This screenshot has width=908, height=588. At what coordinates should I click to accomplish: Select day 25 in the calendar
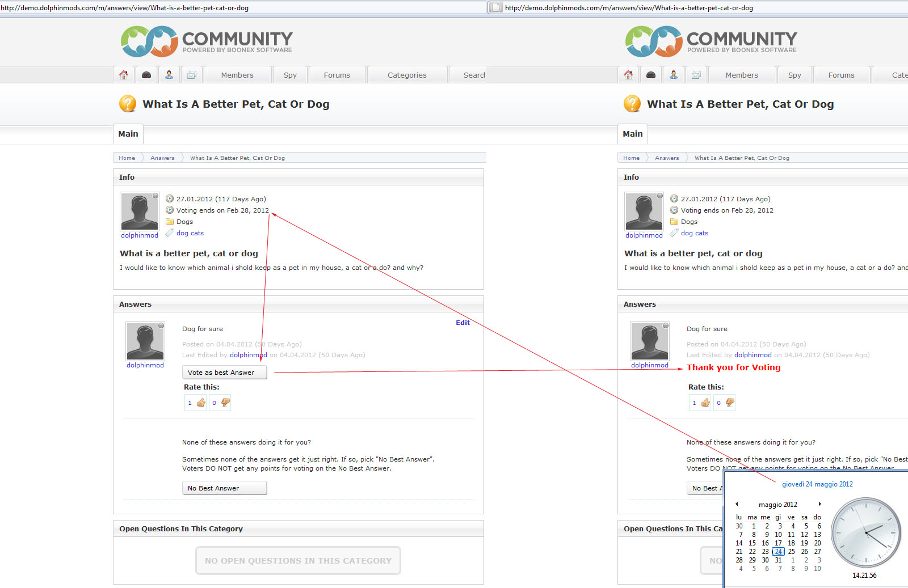[x=791, y=552]
